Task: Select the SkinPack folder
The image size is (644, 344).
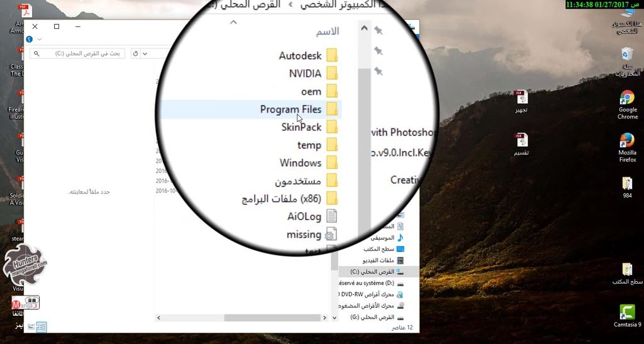Action: tap(309, 127)
